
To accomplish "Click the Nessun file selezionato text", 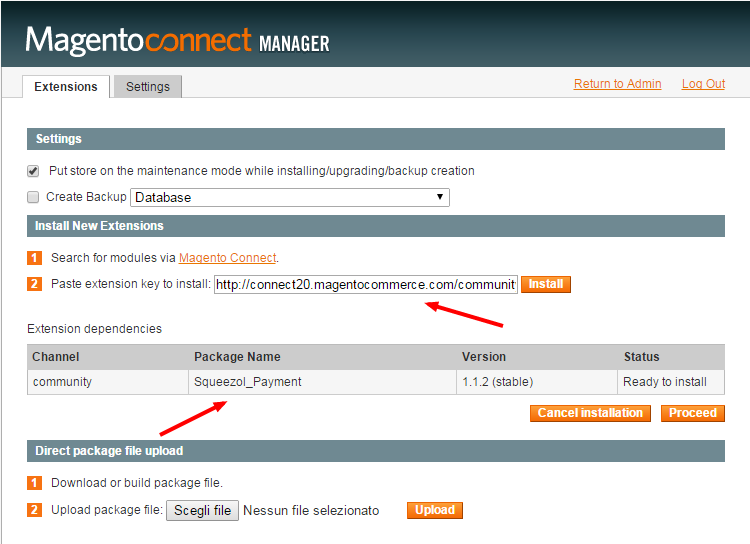I will click(x=311, y=511).
